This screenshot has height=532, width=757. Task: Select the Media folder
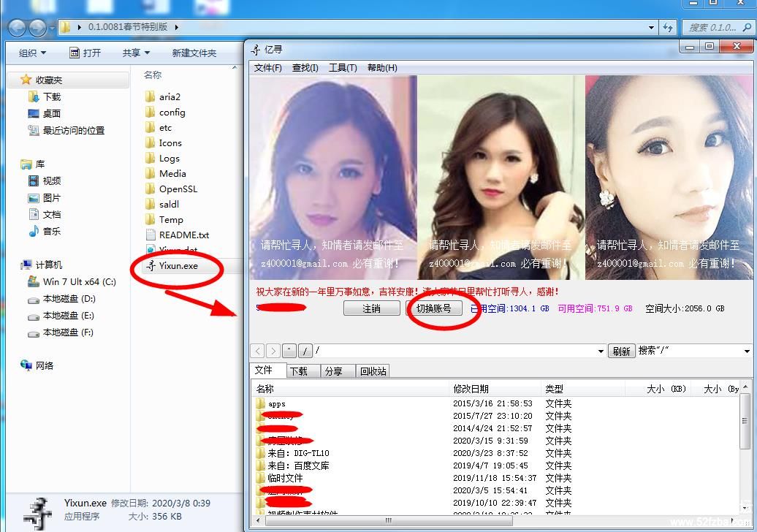pyautogui.click(x=166, y=173)
